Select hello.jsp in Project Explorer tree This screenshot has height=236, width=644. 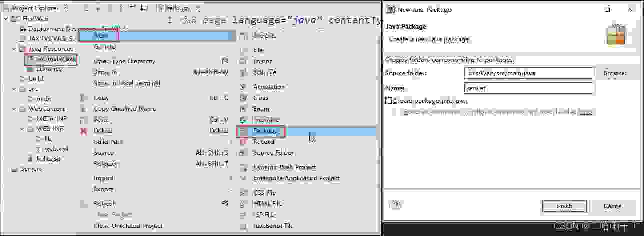pyautogui.click(x=44, y=159)
